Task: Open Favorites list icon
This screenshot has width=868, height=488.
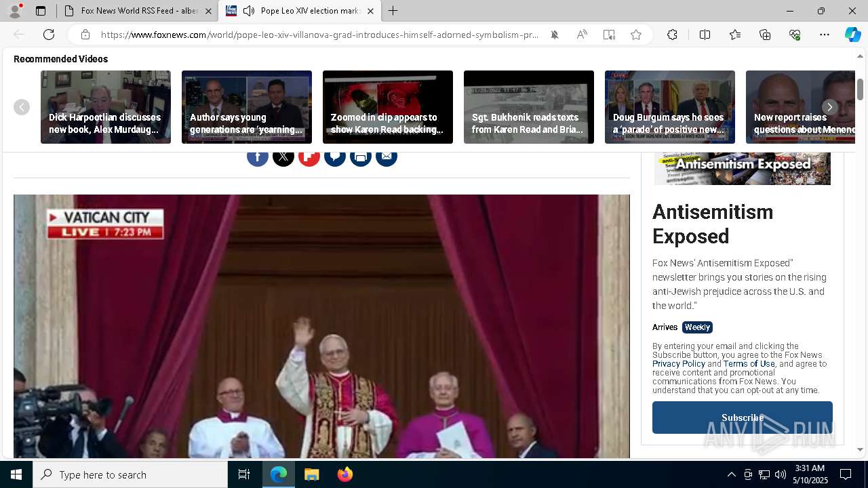Action: tap(735, 35)
